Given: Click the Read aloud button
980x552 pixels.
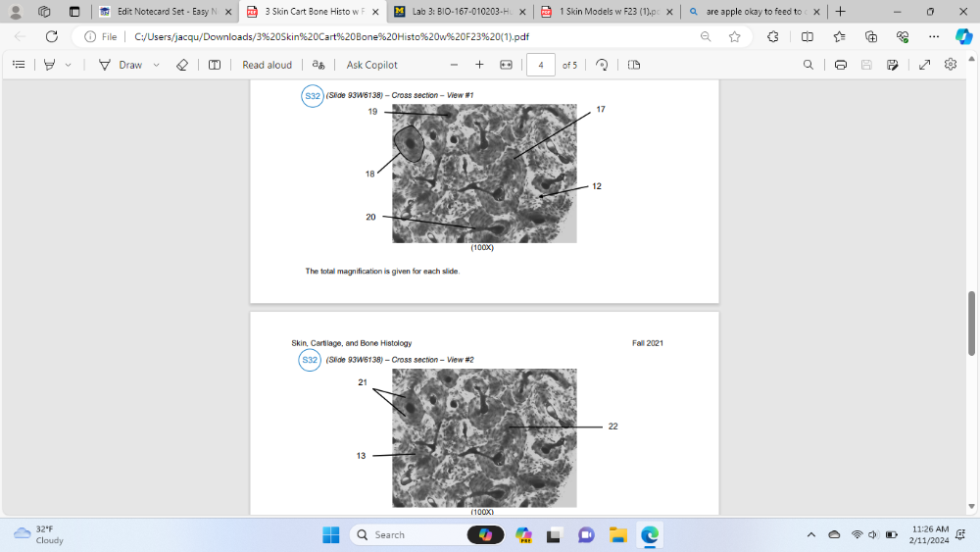Looking at the screenshot, I should click(267, 65).
